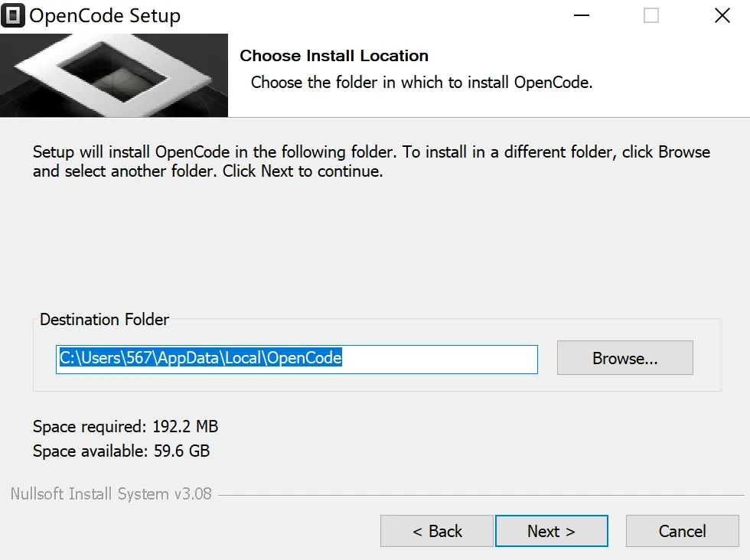
Task: Click the "Destination Folder" group label
Action: [x=105, y=320]
